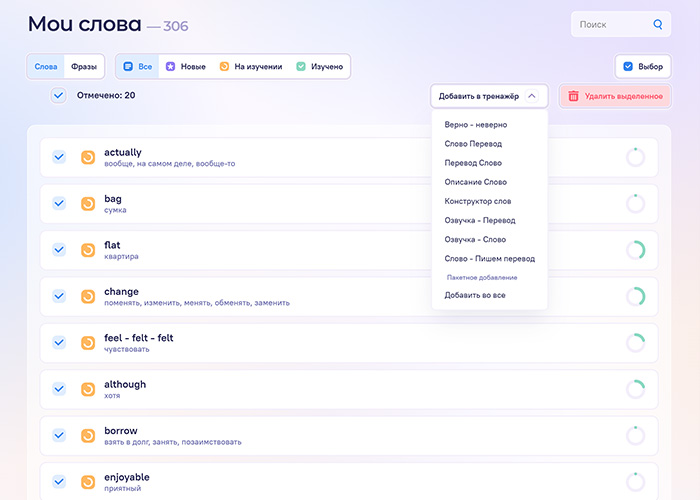Click the translation хотя
700x500 pixels.
coord(112,396)
